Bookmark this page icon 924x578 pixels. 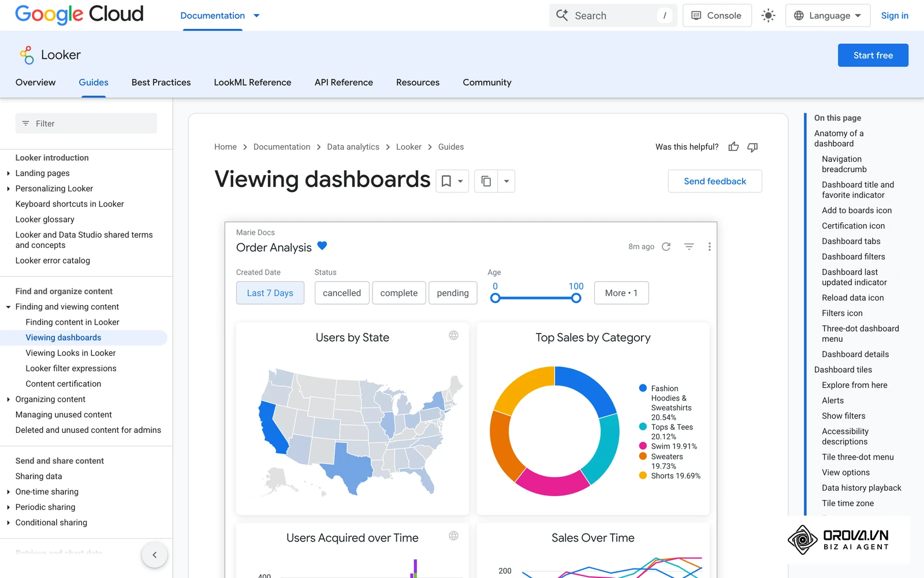446,181
